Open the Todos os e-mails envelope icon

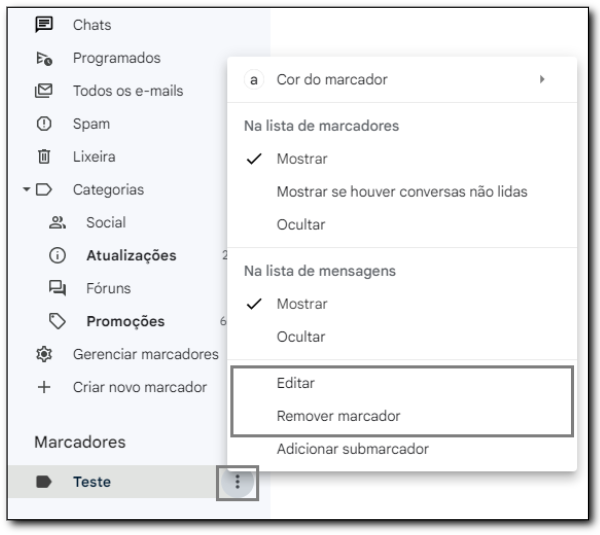pyautogui.click(x=44, y=91)
